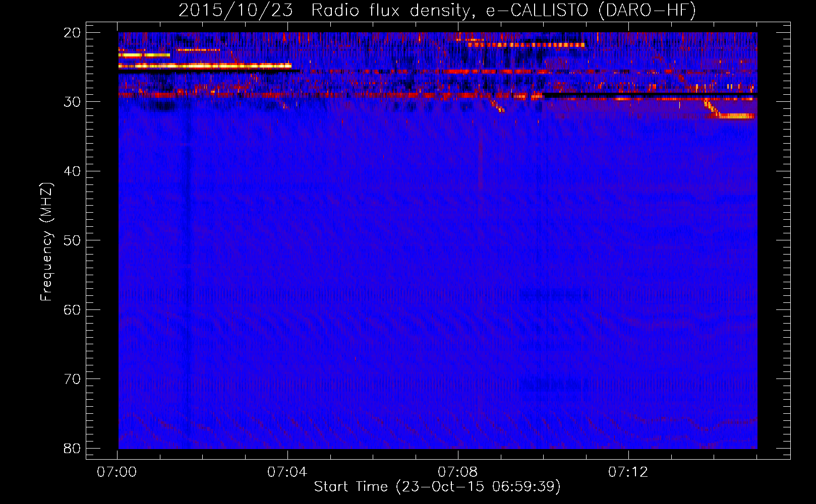
Task: Click the '80' frequency tick label
Action: [x=72, y=448]
